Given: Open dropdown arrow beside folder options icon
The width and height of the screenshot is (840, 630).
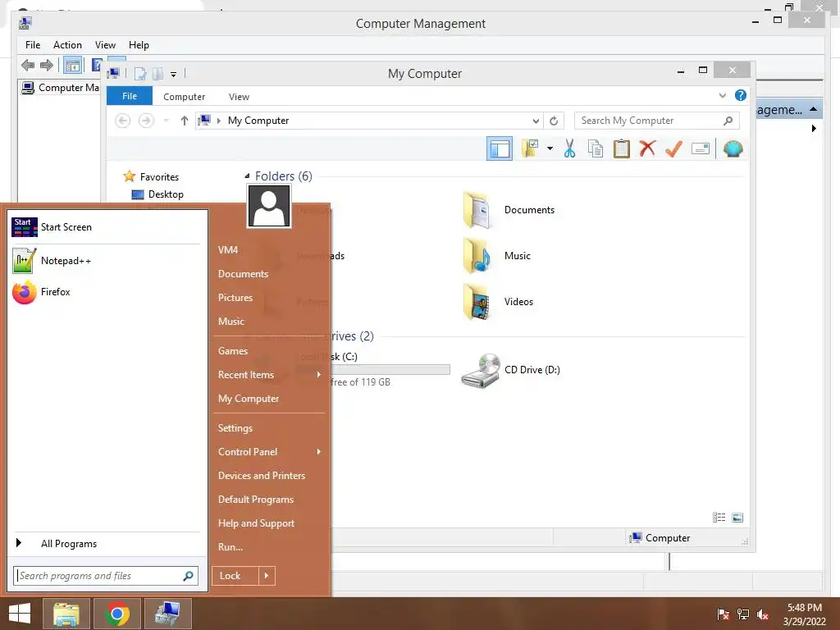Looking at the screenshot, I should [x=550, y=148].
